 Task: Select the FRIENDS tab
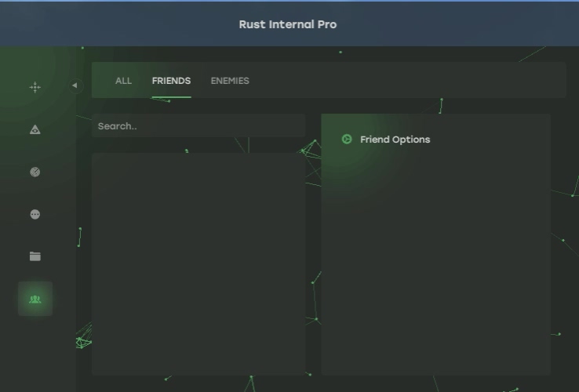tap(171, 81)
